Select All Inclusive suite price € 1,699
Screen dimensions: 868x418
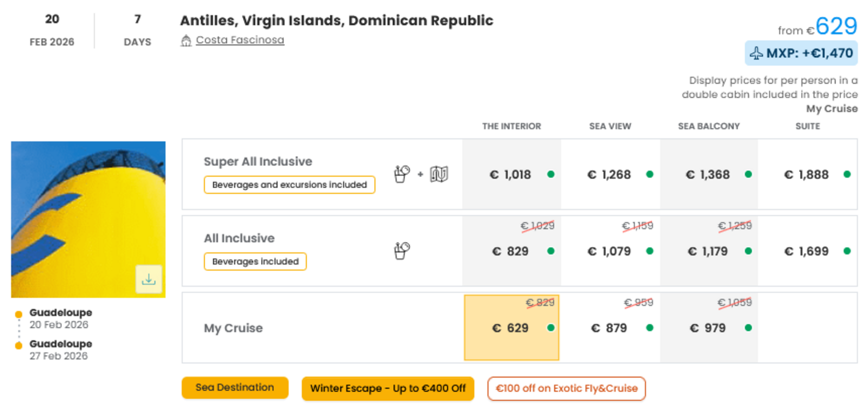coord(807,251)
